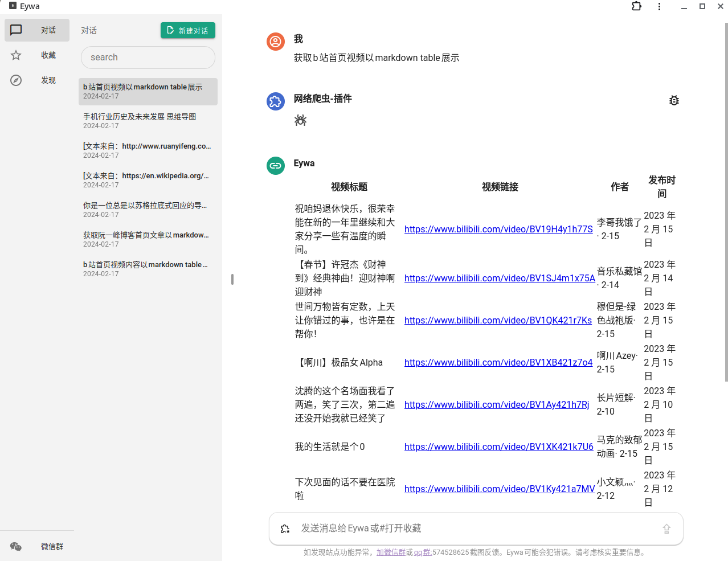This screenshot has height=561, width=728.
Task: Open link BV1XB421z7o4
Action: coord(498,362)
